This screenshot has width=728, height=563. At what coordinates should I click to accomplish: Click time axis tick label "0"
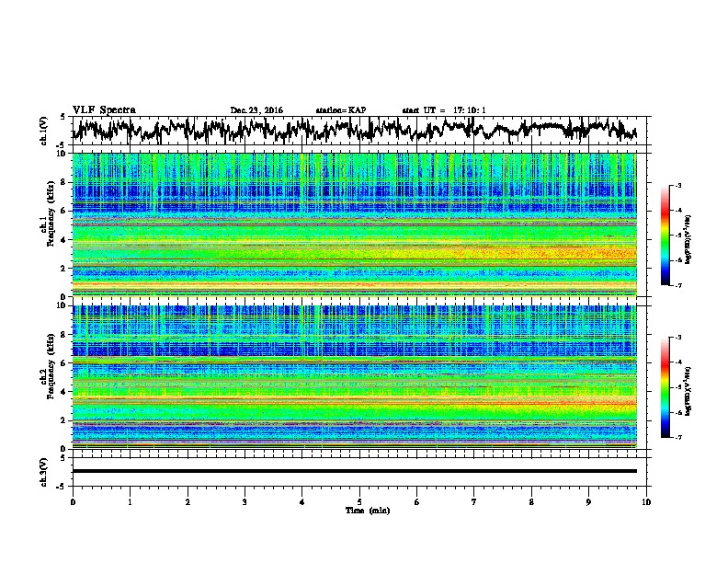(x=73, y=501)
